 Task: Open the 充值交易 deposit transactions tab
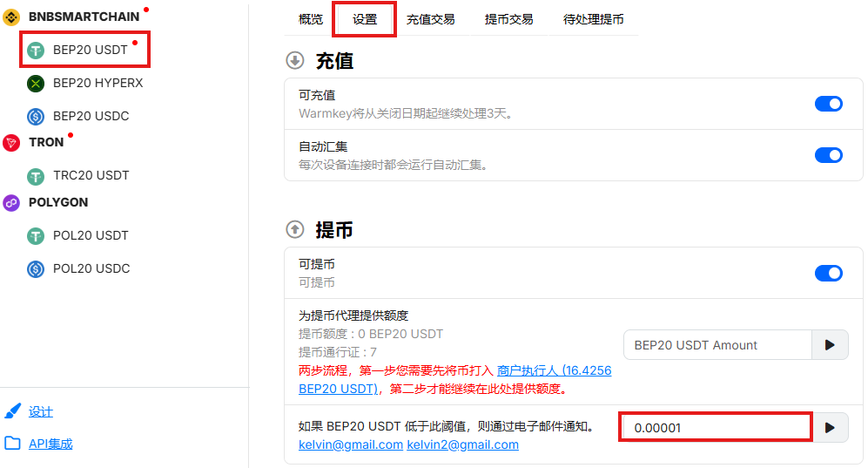point(431,19)
